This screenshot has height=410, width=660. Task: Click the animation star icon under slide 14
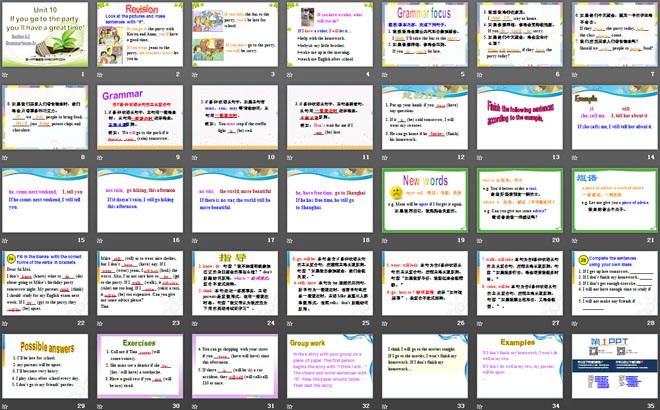[575, 157]
